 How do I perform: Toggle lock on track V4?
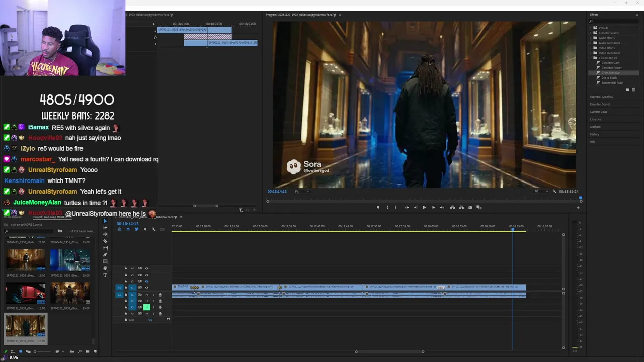pos(126,268)
